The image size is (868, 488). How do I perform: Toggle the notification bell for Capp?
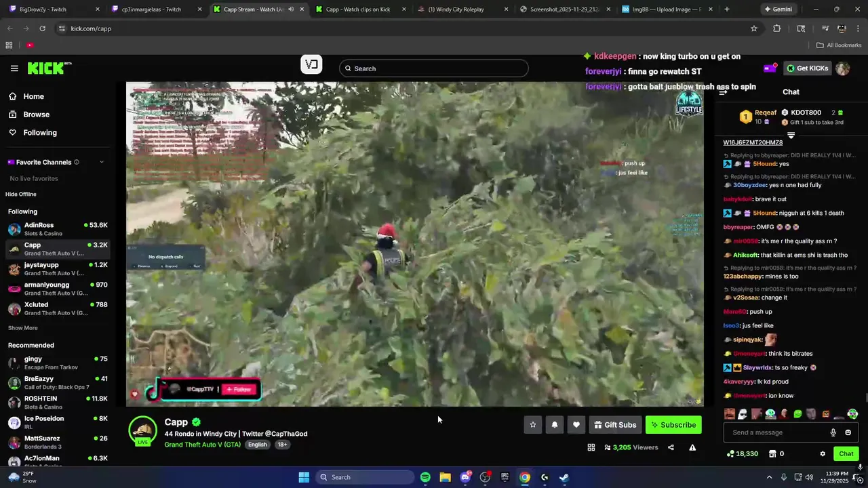point(555,425)
